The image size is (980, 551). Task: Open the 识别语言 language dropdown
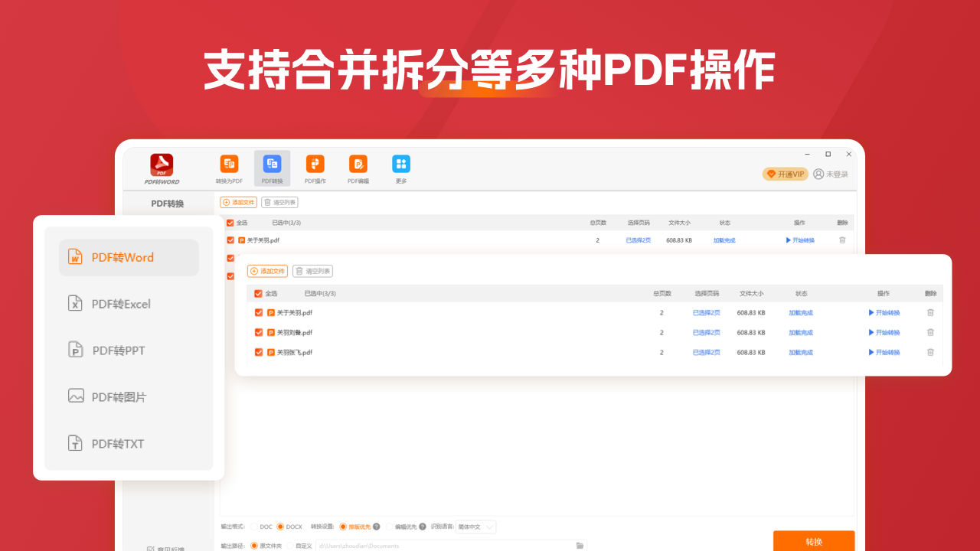(x=476, y=527)
